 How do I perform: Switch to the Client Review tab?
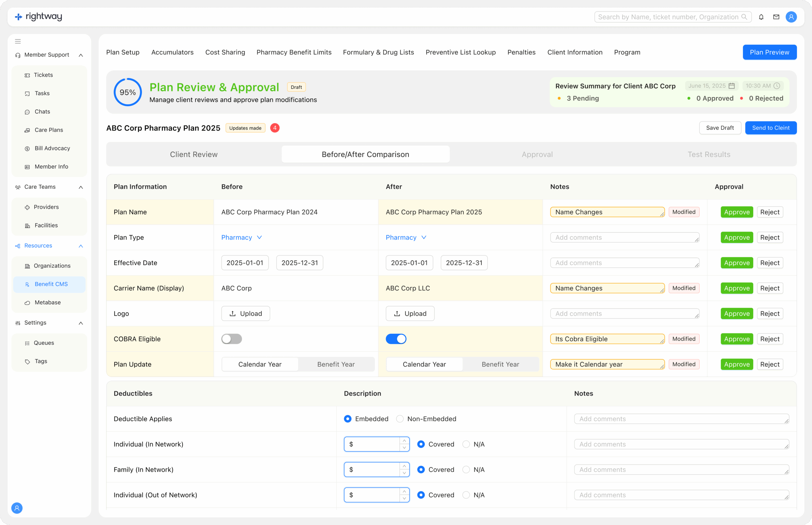click(x=193, y=154)
